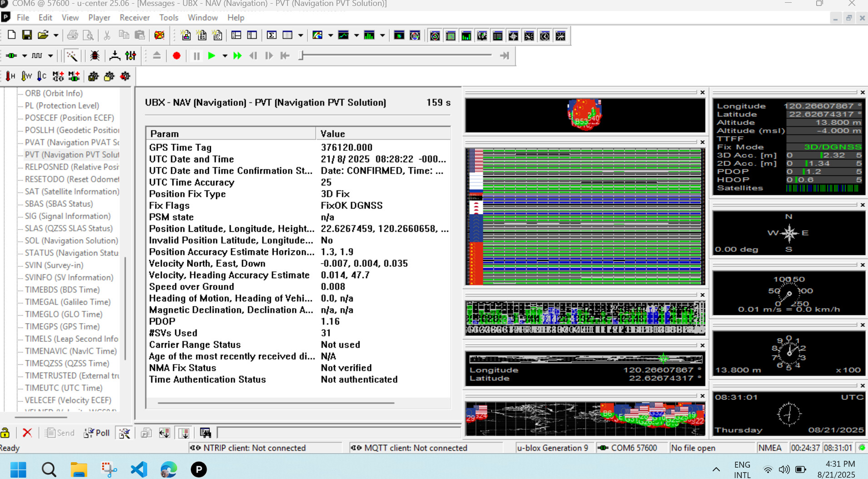Click the empty input field by the binoculars

pyautogui.click(x=338, y=433)
